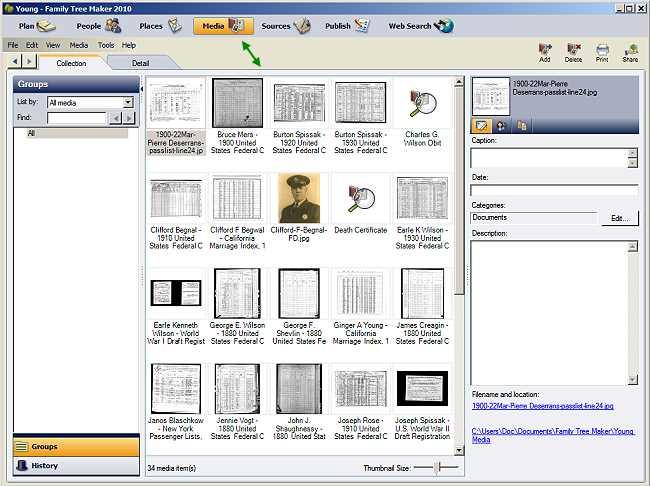
Task: Open the Media menu in the menu bar
Action: point(79,45)
